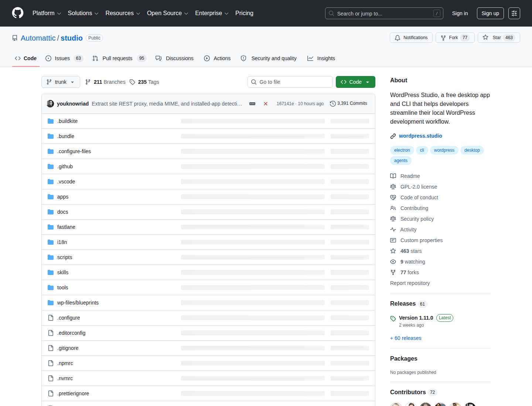Click the Sign up button
The height and width of the screenshot is (406, 532).
pos(490,13)
